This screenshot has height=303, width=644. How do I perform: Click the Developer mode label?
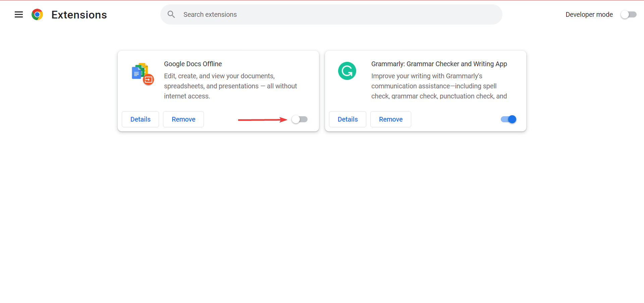589,14
